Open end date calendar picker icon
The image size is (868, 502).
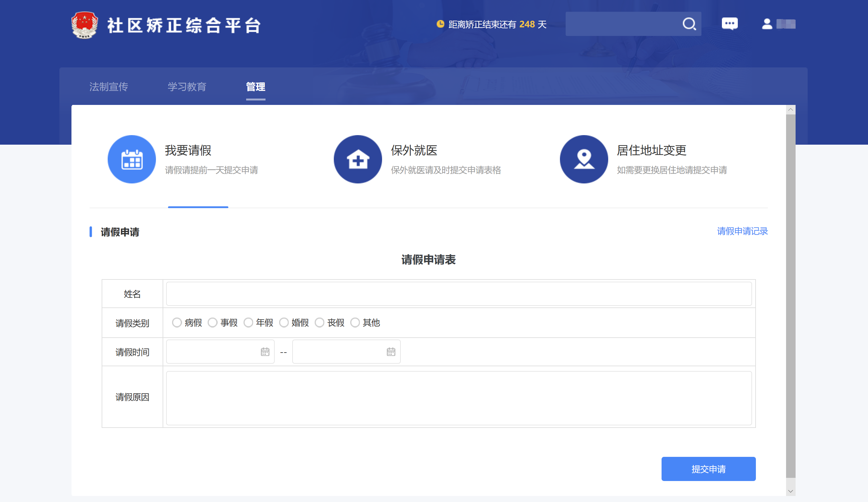click(391, 352)
